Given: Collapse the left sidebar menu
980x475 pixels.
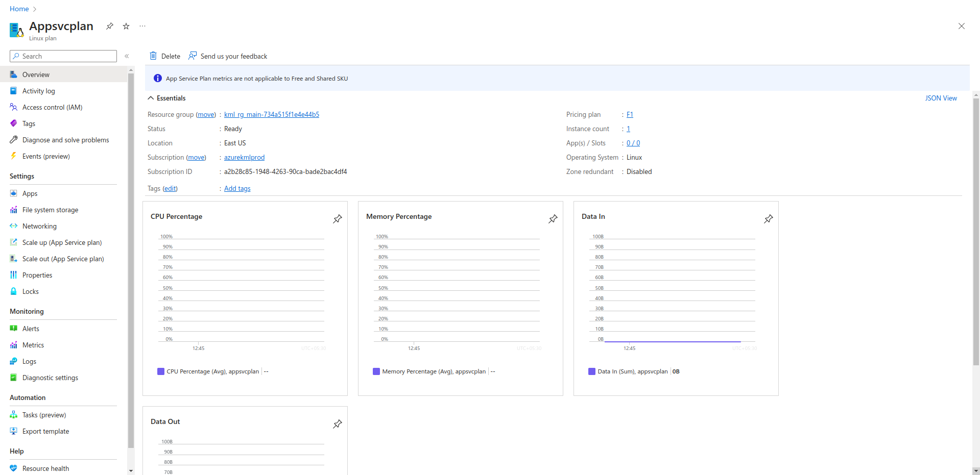Looking at the screenshot, I should [x=127, y=56].
